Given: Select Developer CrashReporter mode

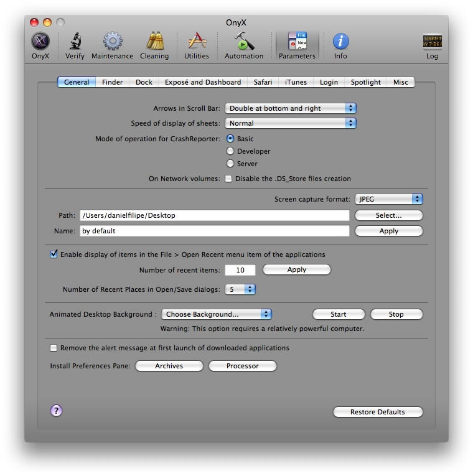Looking at the screenshot, I should click(x=230, y=151).
